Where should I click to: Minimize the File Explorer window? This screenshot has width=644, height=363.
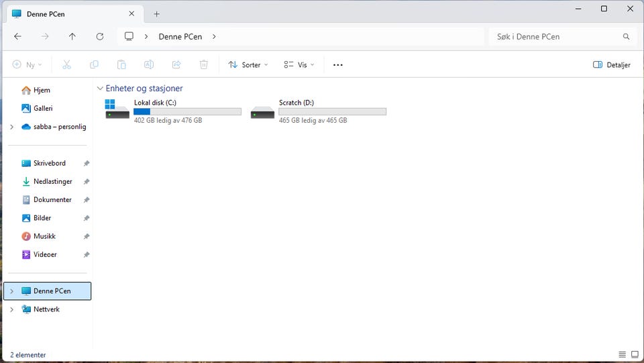pyautogui.click(x=578, y=8)
